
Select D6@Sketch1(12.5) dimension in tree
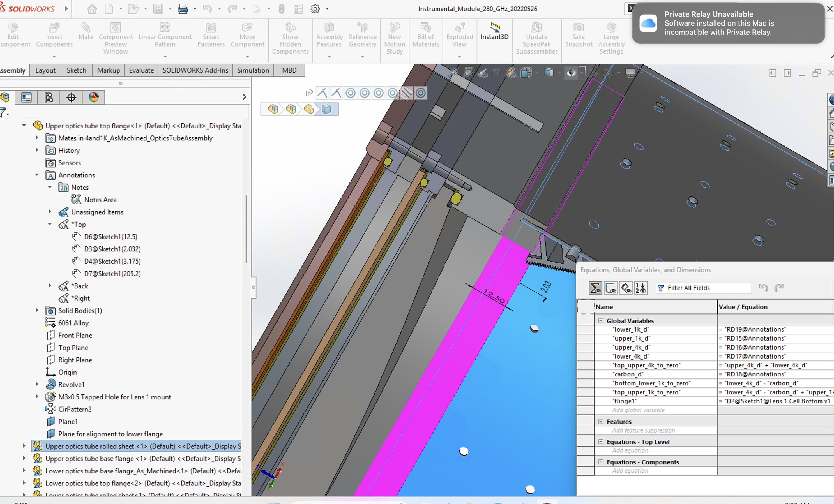111,236
